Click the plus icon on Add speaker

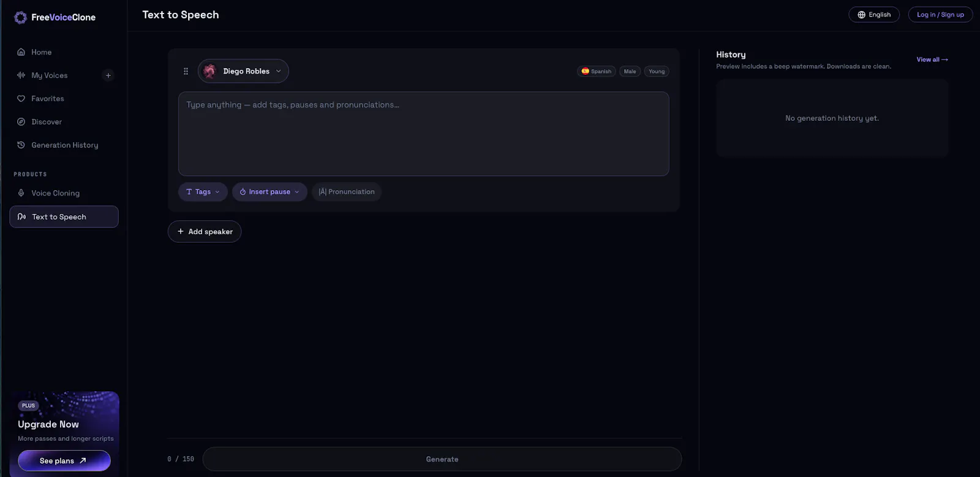(x=180, y=231)
